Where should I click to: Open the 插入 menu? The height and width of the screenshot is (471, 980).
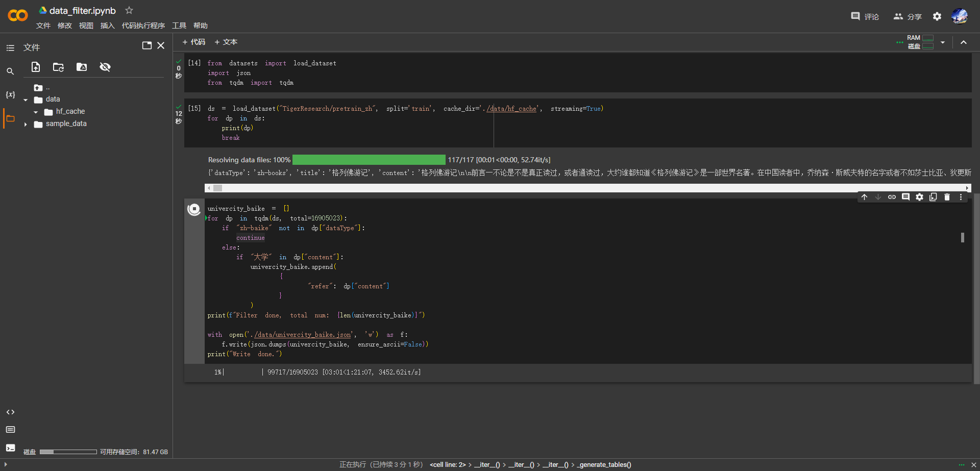coord(108,26)
